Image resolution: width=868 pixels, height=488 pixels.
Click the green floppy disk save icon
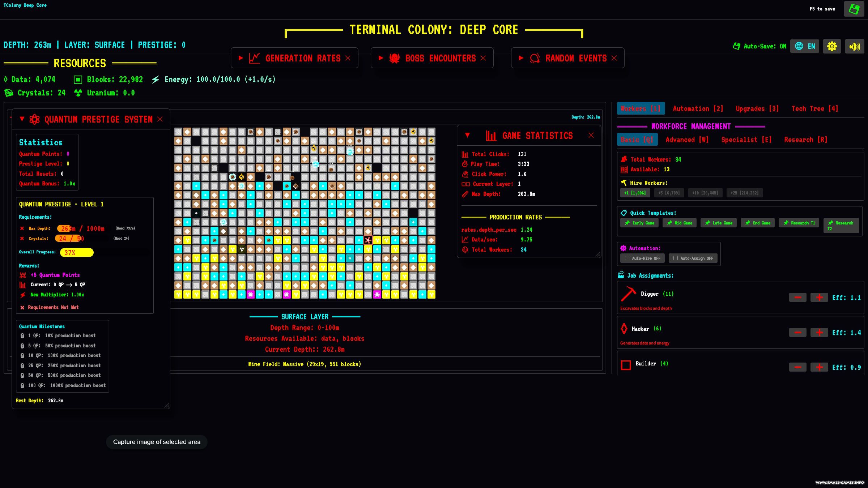point(854,9)
